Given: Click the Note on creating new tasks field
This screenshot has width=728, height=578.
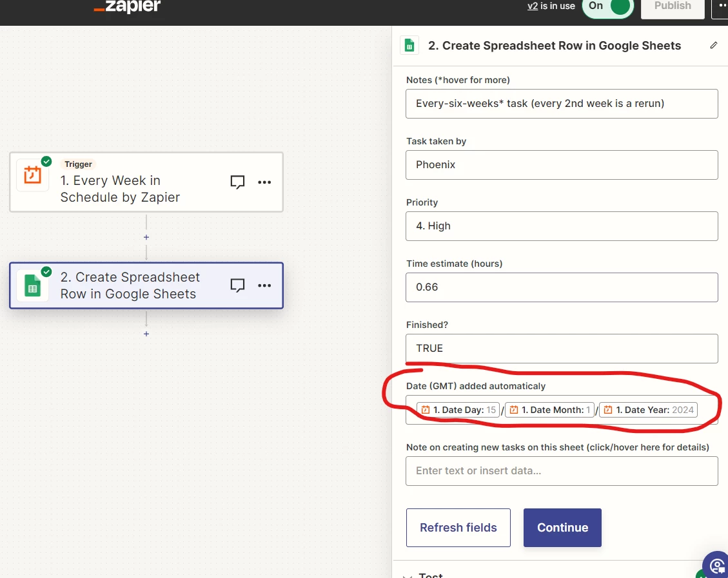Looking at the screenshot, I should click(562, 471).
